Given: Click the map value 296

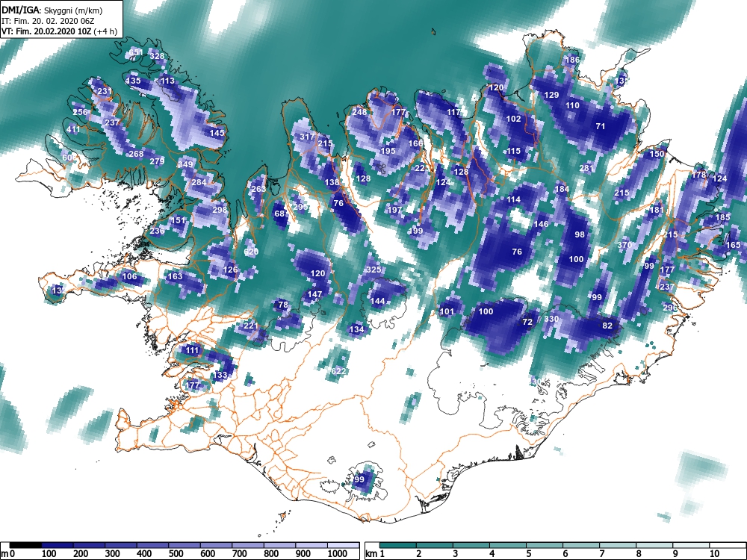Looking at the screenshot, I should [670, 308].
